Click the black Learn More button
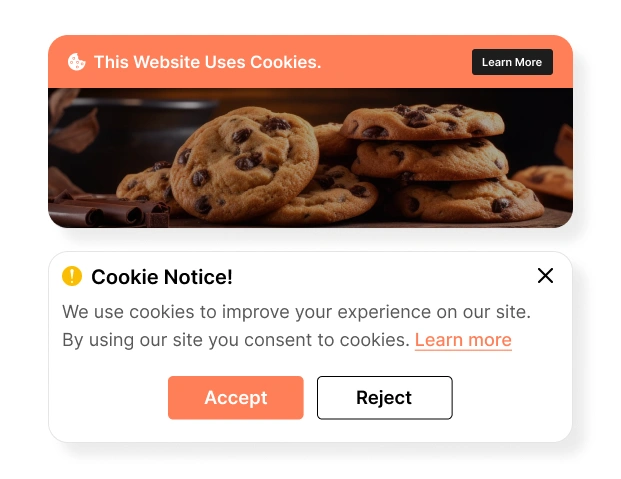621x479 pixels. pos(512,62)
